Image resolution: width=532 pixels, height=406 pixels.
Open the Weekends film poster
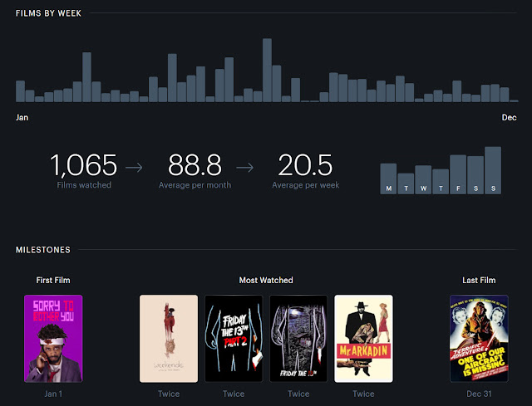coord(169,339)
